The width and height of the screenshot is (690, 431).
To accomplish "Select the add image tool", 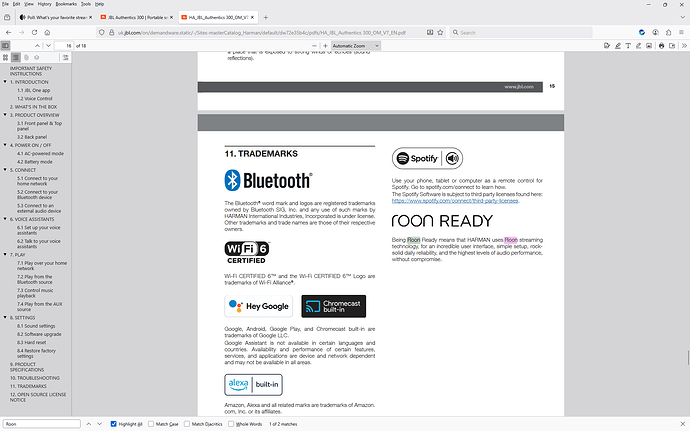I will pos(649,45).
